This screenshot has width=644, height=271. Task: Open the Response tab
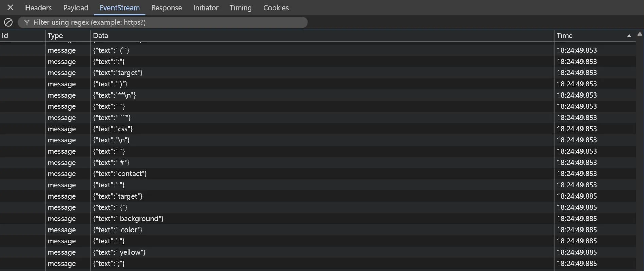click(x=167, y=7)
